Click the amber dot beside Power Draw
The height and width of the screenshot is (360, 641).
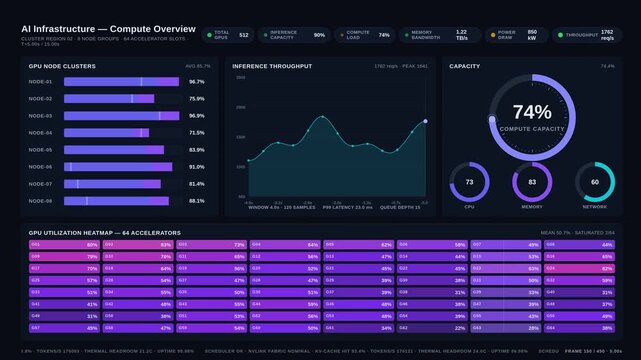tap(493, 35)
